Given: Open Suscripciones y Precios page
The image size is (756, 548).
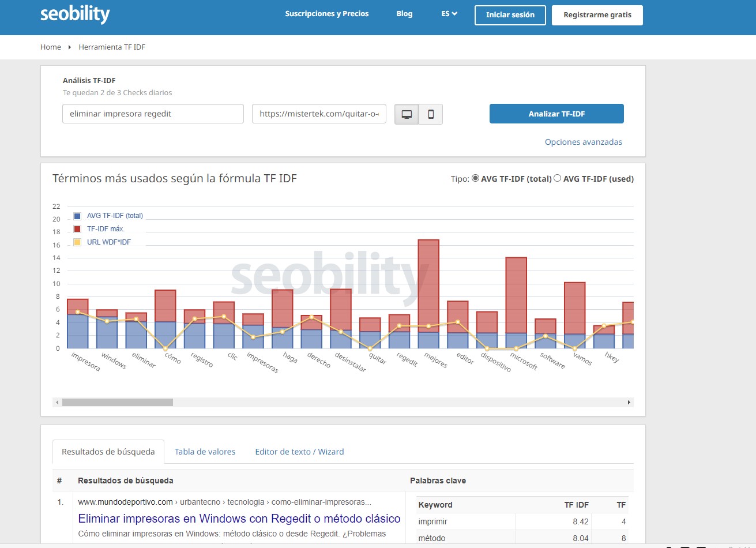Looking at the screenshot, I should point(326,14).
